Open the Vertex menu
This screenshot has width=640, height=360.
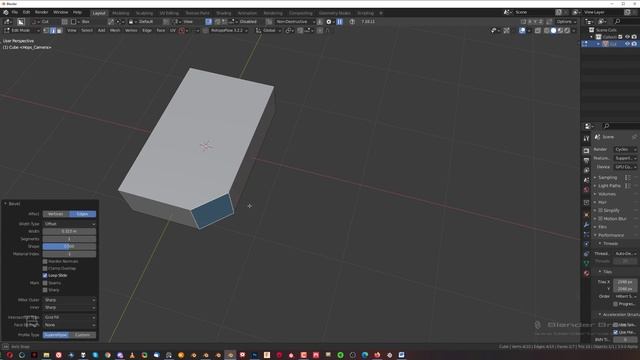pyautogui.click(x=131, y=31)
